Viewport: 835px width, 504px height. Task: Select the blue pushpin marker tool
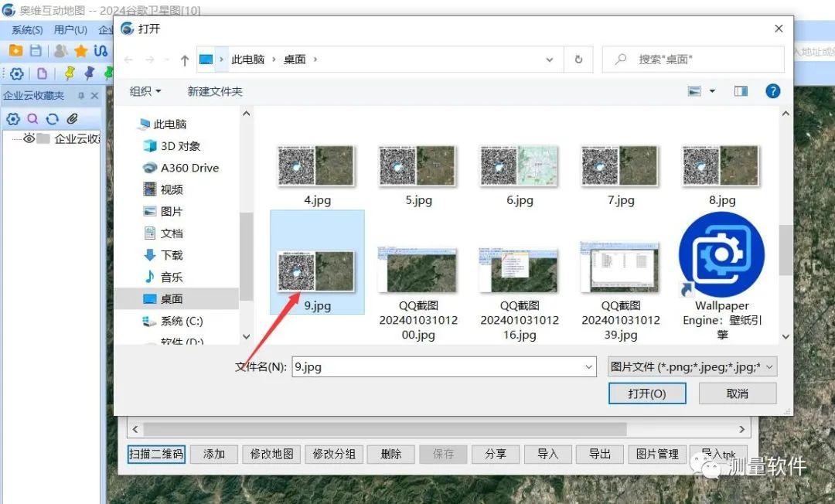(87, 73)
